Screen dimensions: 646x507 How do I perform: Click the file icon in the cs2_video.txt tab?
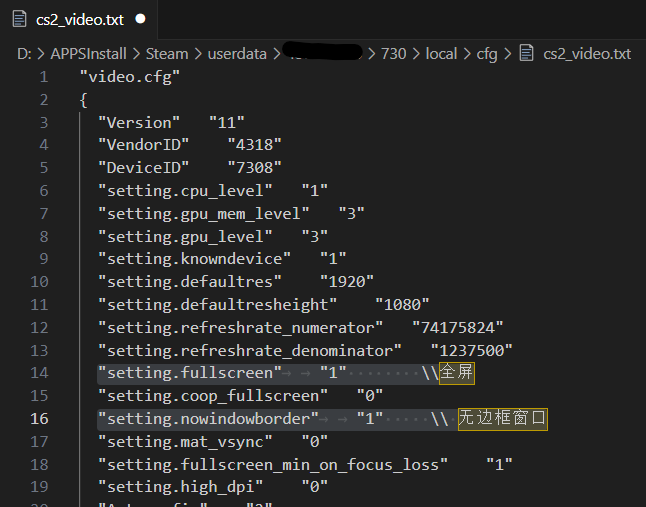[x=20, y=18]
